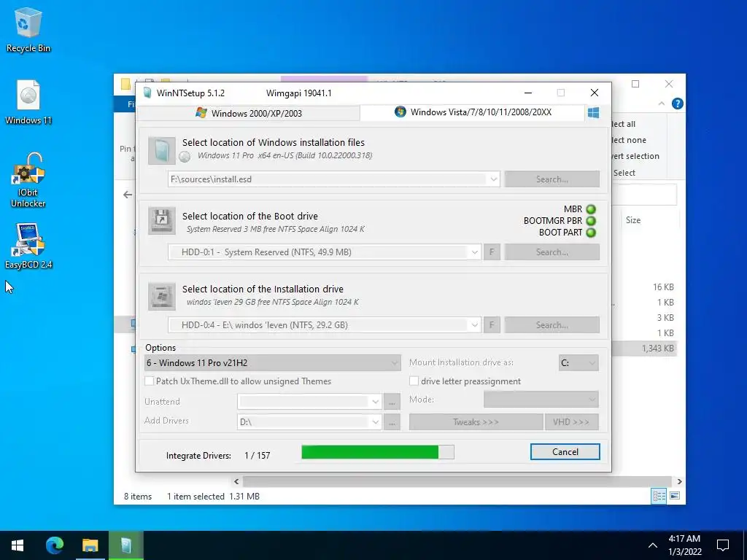Screen dimensions: 747x560
Task: Go back in the File Explorer window
Action: click(x=128, y=194)
